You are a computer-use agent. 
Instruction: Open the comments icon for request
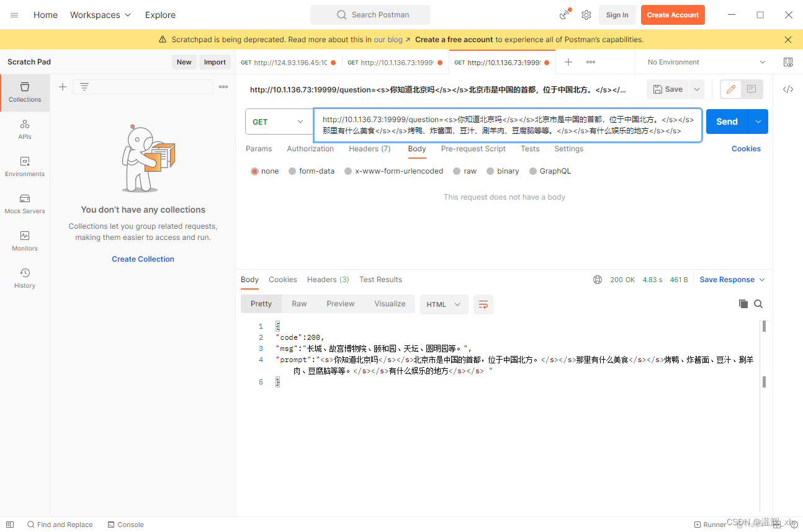(751, 89)
